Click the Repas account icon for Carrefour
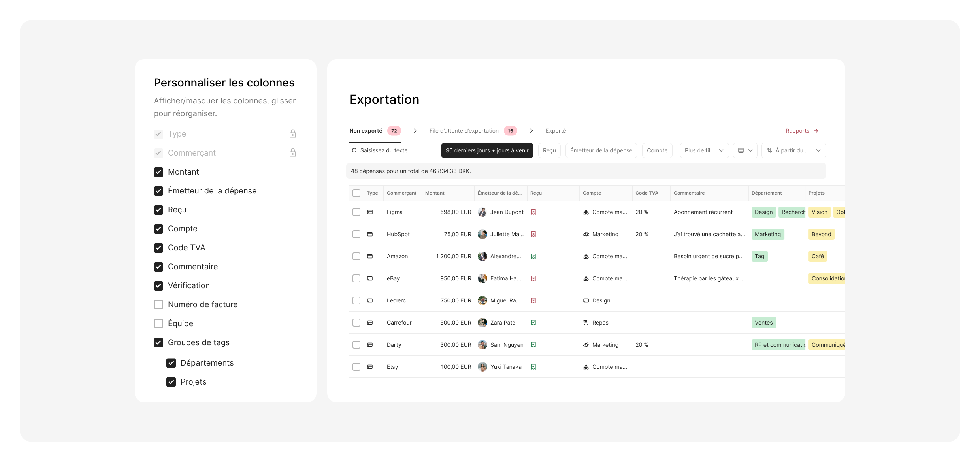This screenshot has height=462, width=980. click(x=586, y=323)
